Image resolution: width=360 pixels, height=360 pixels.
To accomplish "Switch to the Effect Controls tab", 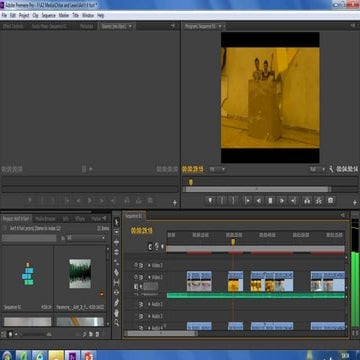I will coord(13,27).
